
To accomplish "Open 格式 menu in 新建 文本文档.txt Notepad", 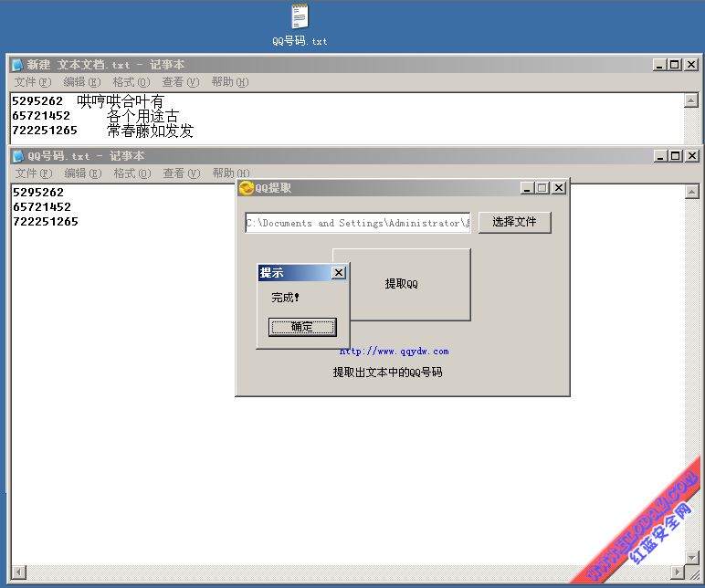I will point(132,82).
